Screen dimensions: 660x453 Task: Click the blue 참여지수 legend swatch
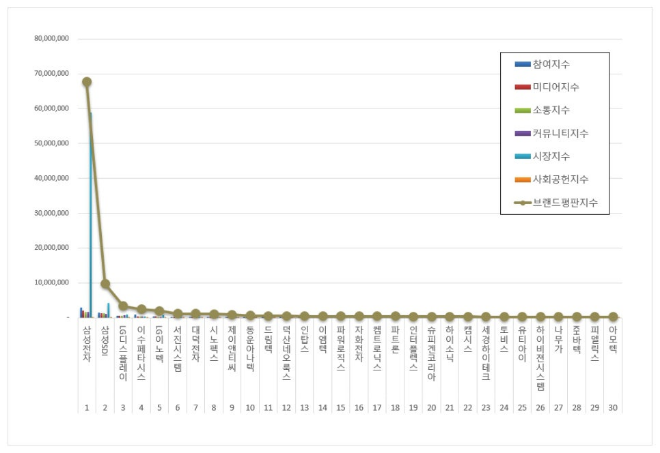pyautogui.click(x=522, y=64)
